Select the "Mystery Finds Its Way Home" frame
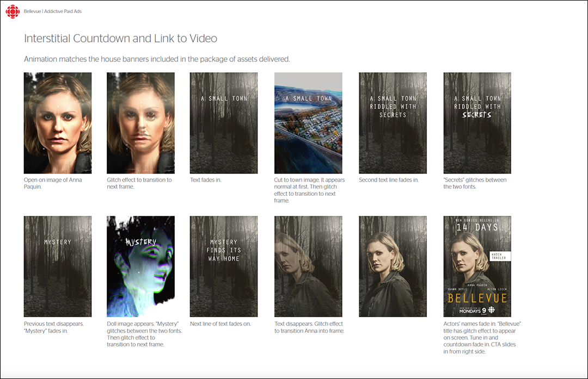The height and width of the screenshot is (379, 588). pos(224,266)
